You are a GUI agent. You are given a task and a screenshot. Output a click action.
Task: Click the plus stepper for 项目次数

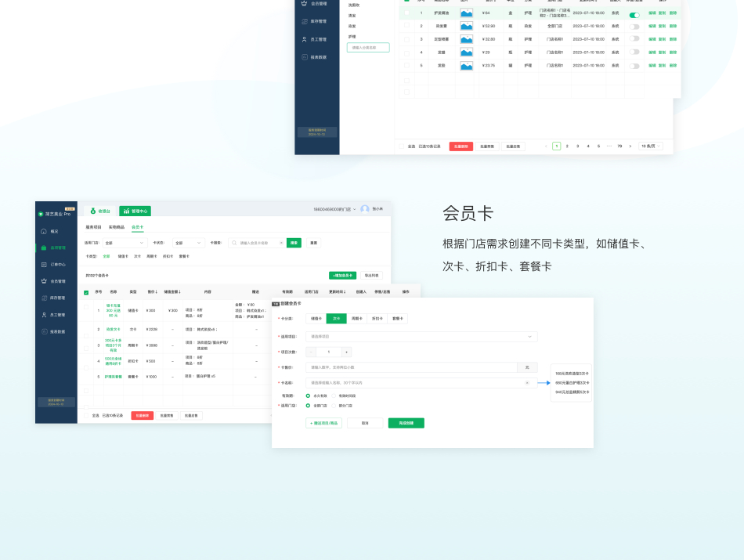tap(346, 352)
